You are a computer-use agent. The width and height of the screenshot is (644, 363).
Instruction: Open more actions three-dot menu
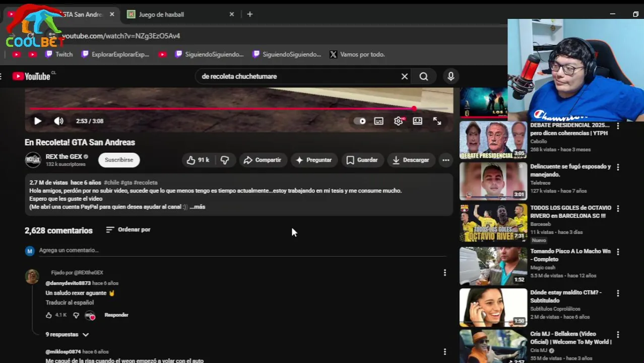click(x=446, y=160)
